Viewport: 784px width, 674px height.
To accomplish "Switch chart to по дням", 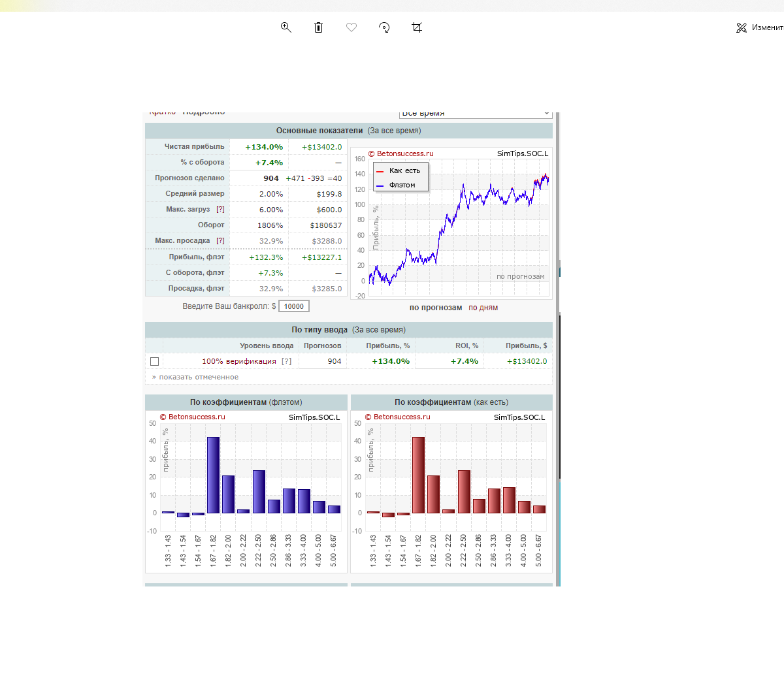I will [x=483, y=308].
